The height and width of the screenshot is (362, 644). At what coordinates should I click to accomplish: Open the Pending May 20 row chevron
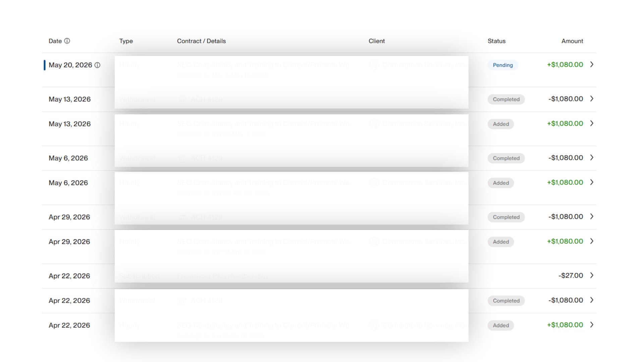click(x=592, y=64)
